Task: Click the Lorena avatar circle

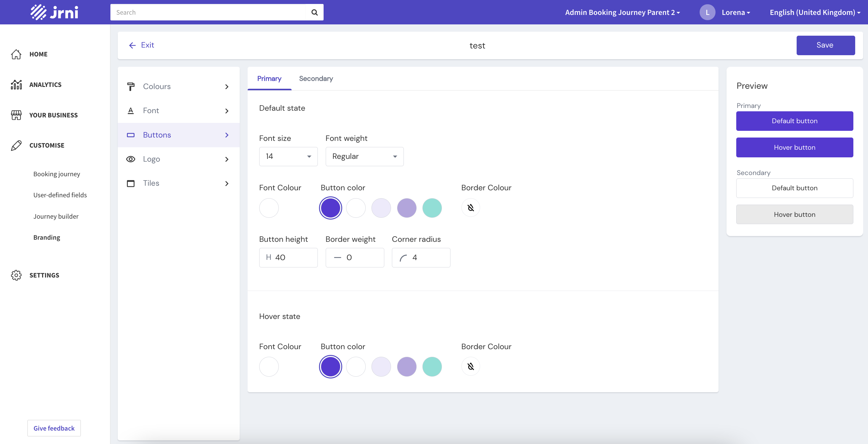Action: [707, 12]
